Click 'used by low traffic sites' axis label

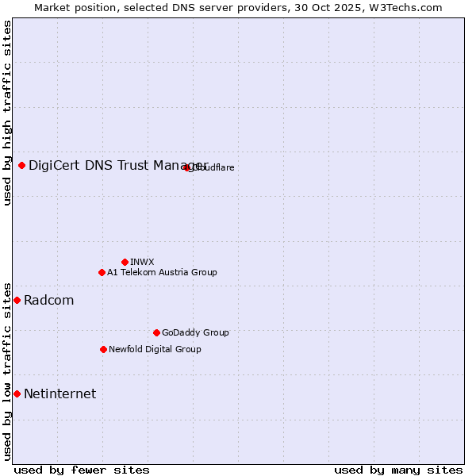7,370
